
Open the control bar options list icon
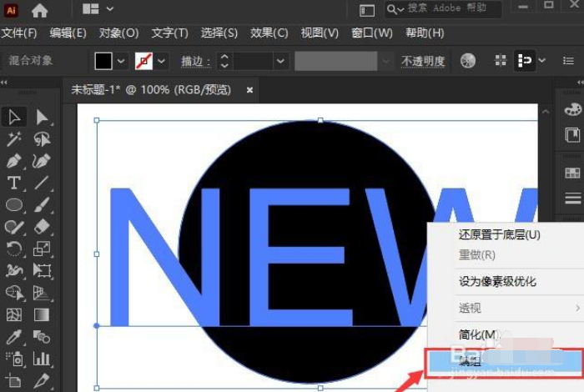[568, 60]
